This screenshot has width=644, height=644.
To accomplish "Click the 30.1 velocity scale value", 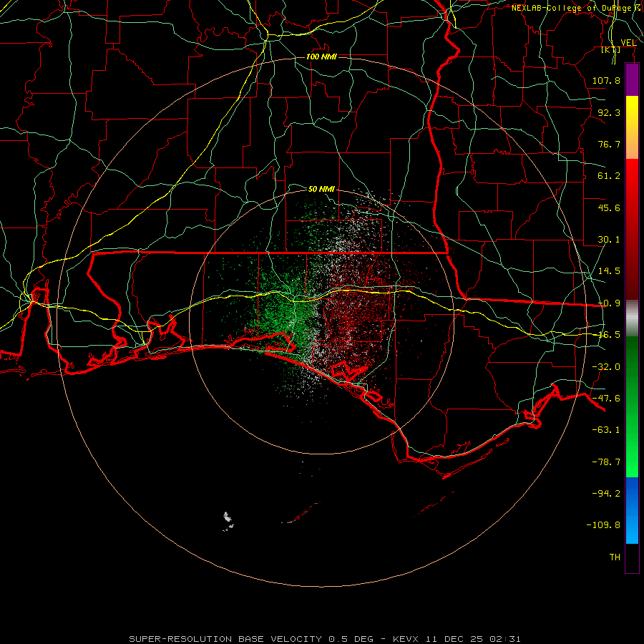I will (609, 240).
